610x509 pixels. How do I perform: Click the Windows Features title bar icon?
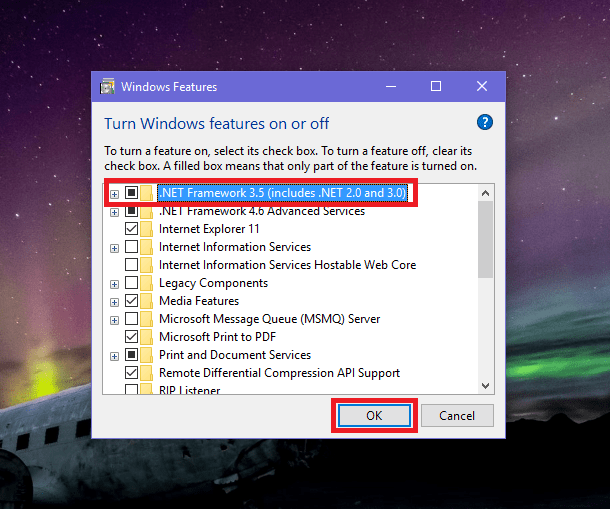pyautogui.click(x=107, y=86)
